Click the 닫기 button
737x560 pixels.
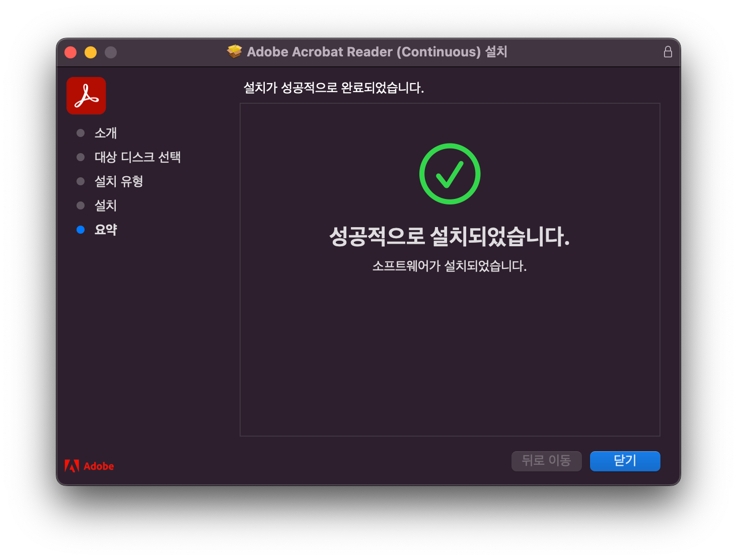pos(625,461)
